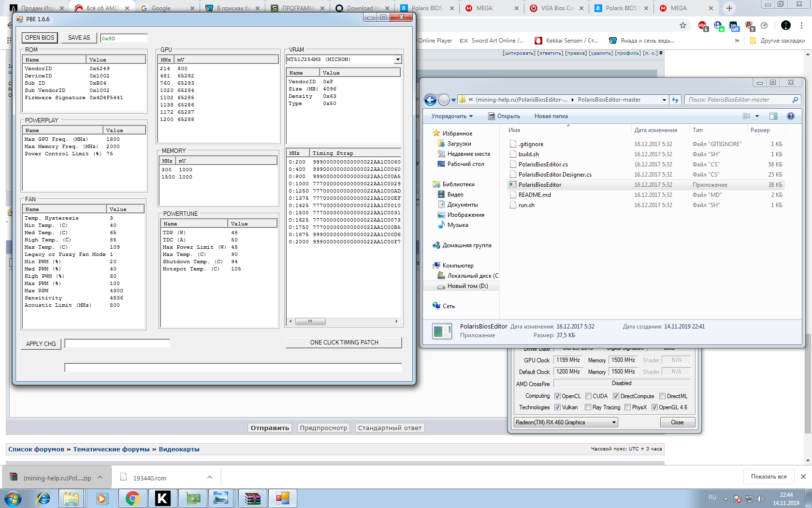812x508 pixels.
Task: Click the extension icon with the off badge
Action: (734, 26)
